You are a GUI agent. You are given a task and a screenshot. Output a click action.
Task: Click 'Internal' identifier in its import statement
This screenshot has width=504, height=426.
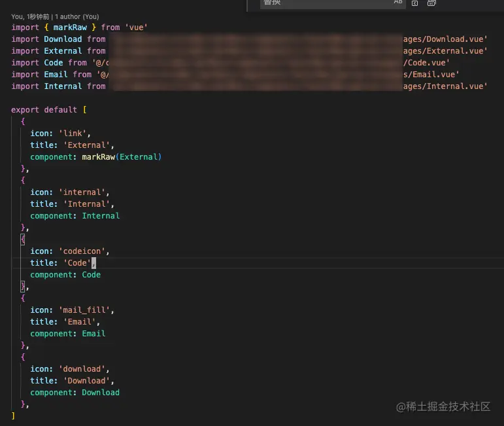point(63,86)
